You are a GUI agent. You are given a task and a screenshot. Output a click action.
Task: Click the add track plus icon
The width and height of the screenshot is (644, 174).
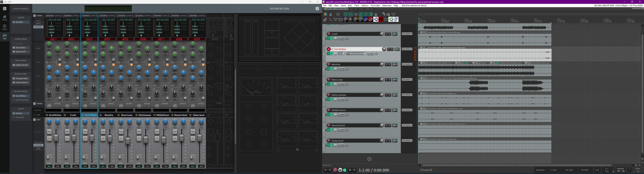(369, 159)
